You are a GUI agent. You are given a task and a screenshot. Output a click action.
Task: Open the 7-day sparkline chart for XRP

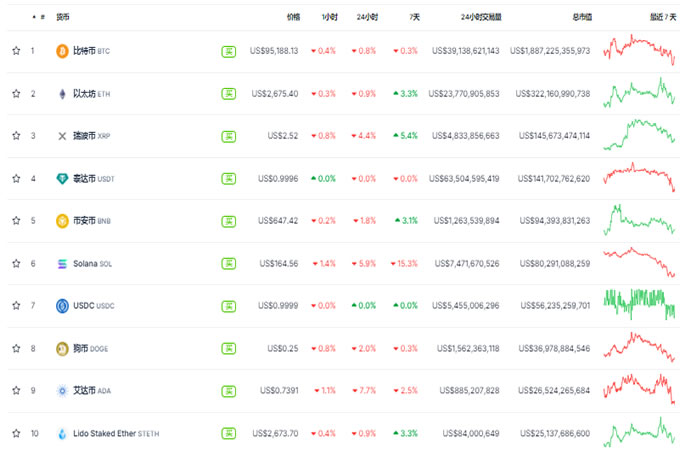pos(639,135)
